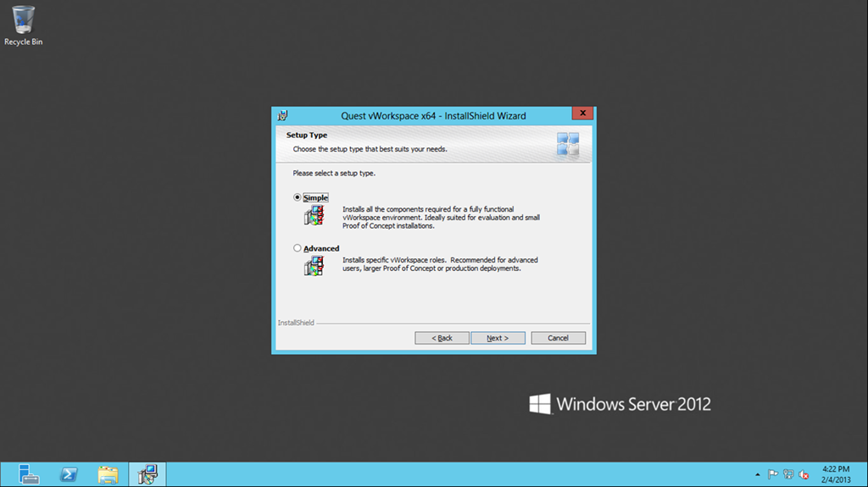Select the Simple setup type radio button
Viewport: 868px width, 487px height.
tap(298, 197)
